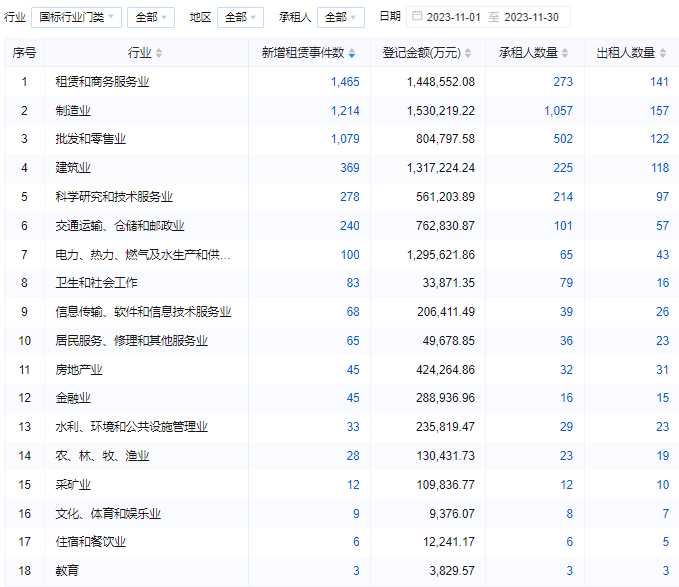The width and height of the screenshot is (679, 587).
Task: Select 教育 industry name
Action: pos(67,571)
